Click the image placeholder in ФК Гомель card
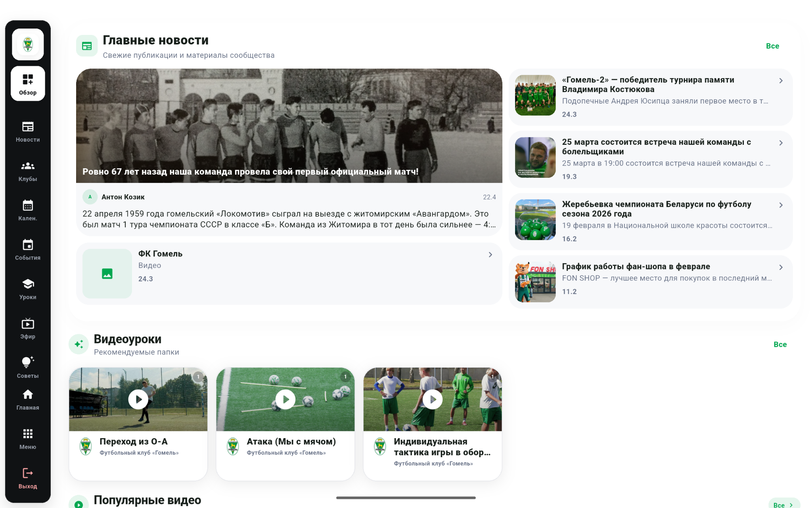This screenshot has height=508, width=812. pos(107,273)
